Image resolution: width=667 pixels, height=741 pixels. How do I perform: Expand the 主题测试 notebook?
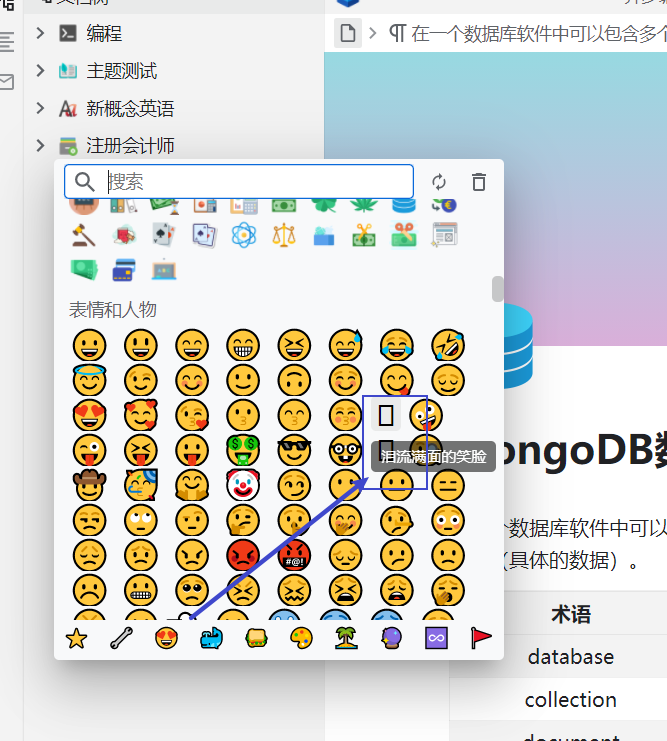41,70
